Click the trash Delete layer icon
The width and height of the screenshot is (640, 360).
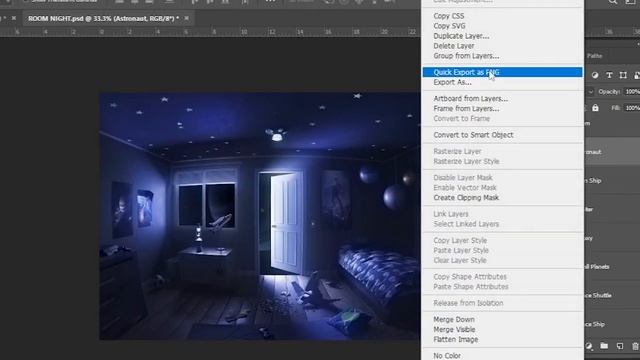click(635, 346)
